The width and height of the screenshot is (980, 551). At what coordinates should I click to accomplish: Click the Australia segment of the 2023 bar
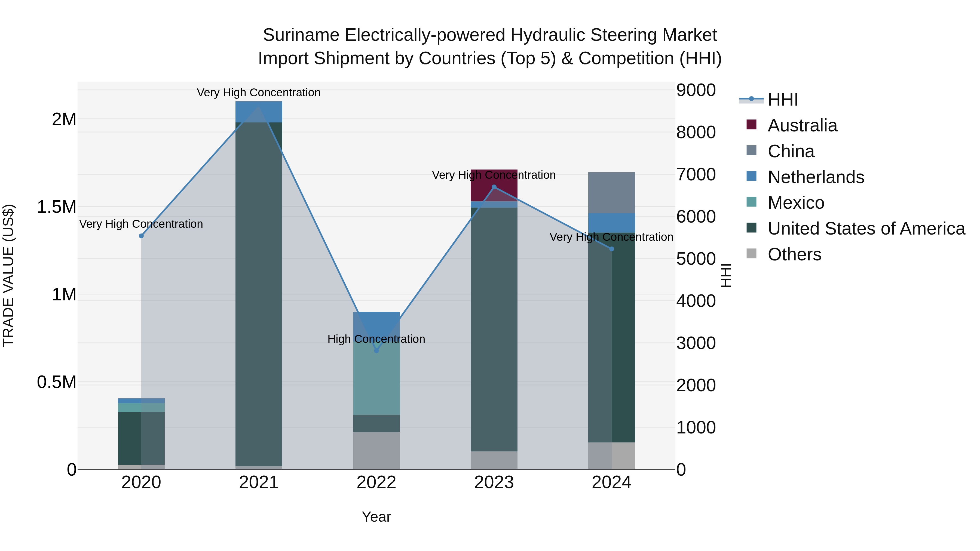[494, 185]
